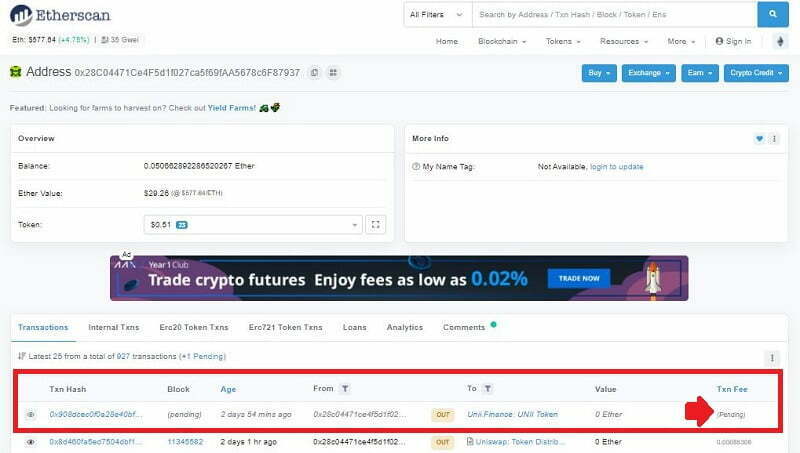Go to Home in navigation
Viewport: 800px width, 453px height.
click(447, 41)
